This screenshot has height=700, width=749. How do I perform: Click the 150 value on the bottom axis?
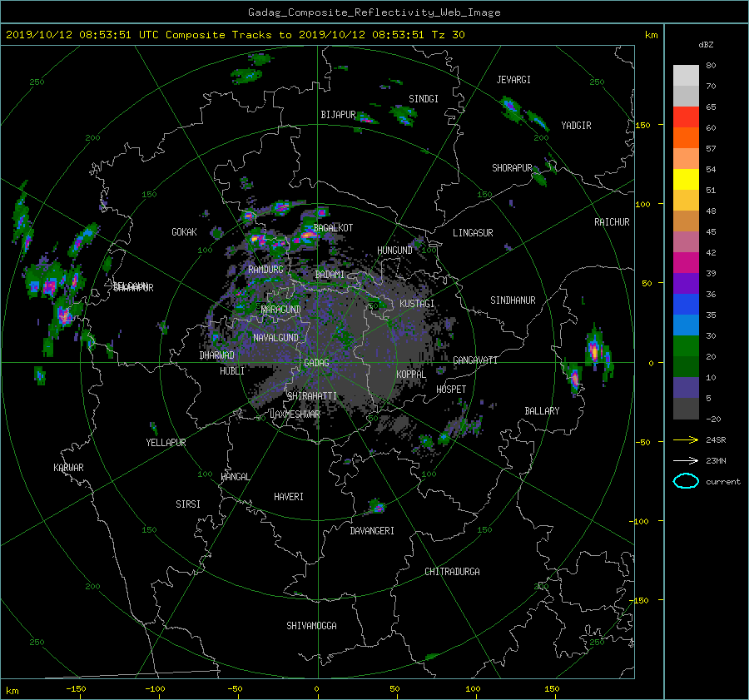click(x=552, y=689)
